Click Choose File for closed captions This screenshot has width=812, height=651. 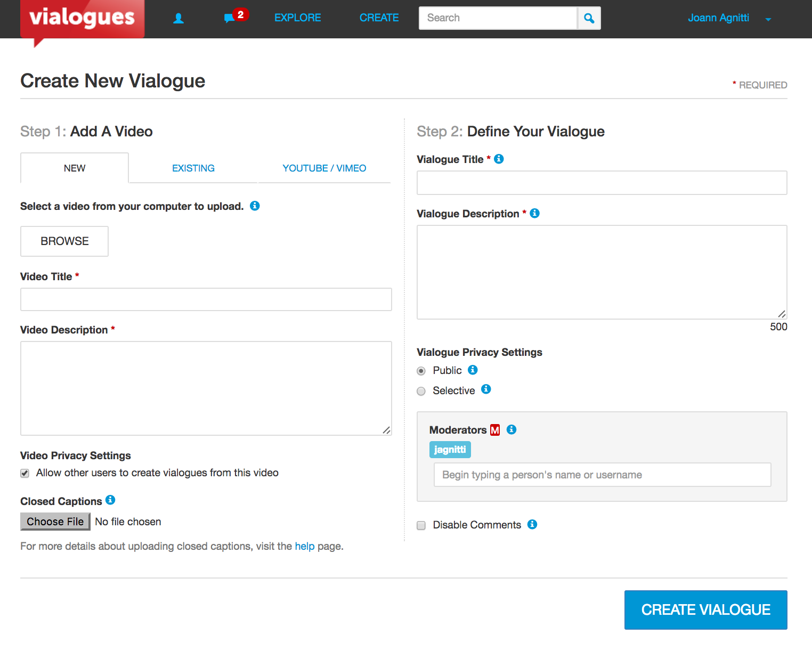[x=55, y=522]
